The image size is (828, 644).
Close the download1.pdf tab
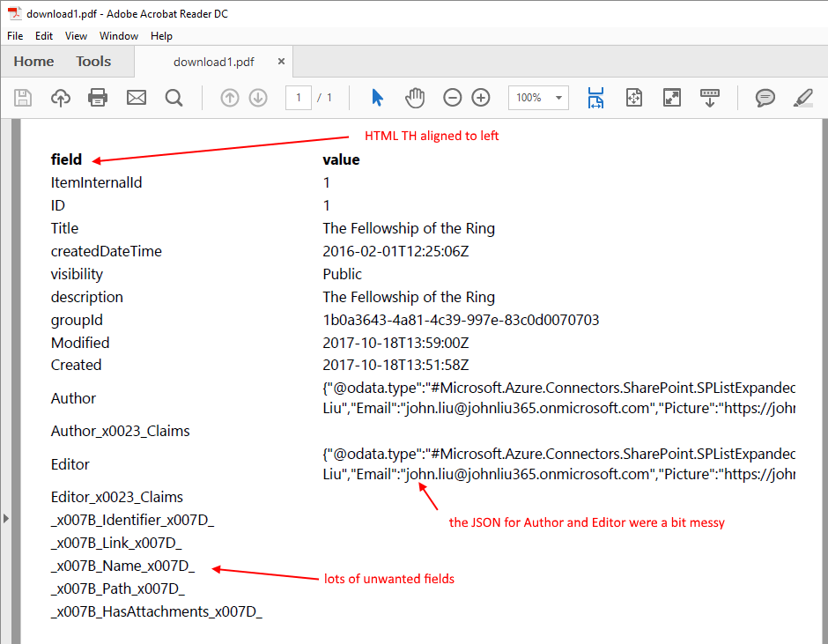[x=281, y=62]
